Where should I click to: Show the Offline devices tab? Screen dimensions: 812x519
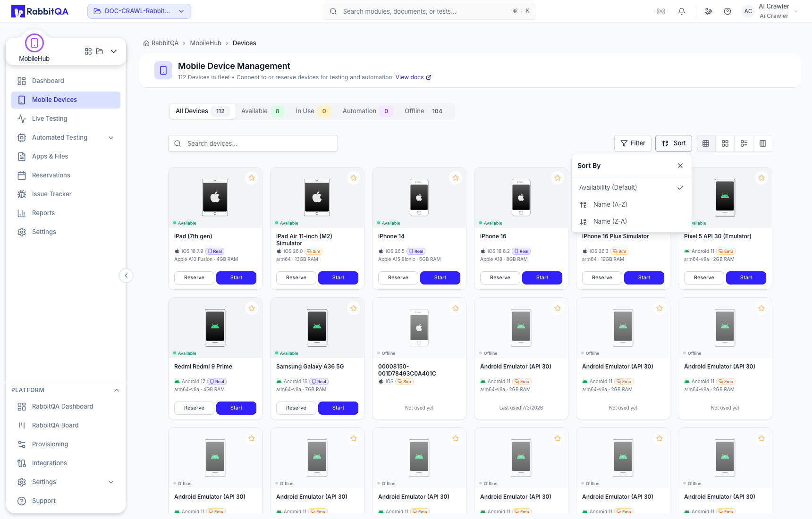point(424,111)
